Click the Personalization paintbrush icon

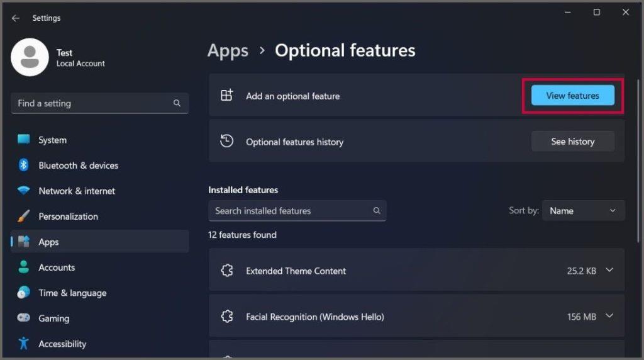[23, 216]
